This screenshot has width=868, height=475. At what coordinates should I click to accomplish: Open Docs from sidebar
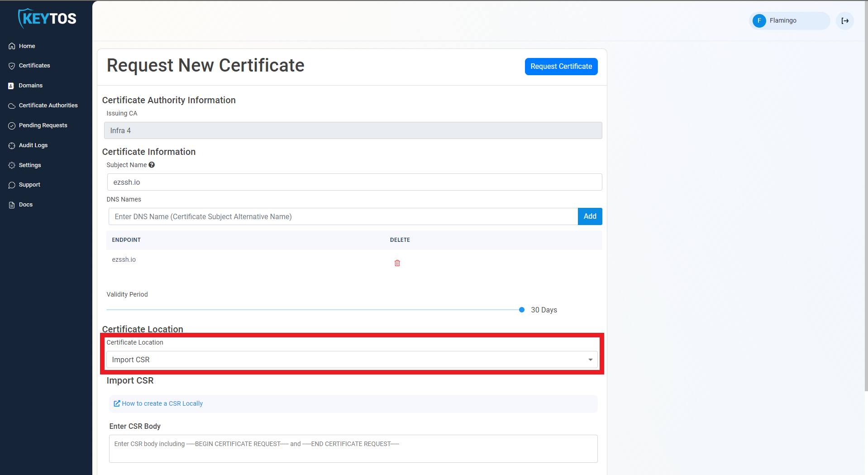pyautogui.click(x=26, y=205)
